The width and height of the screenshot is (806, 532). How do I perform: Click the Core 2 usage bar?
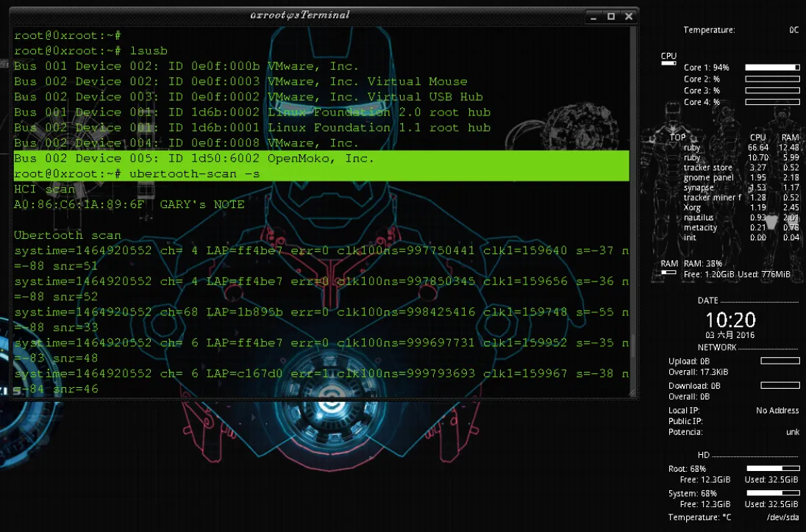click(773, 79)
